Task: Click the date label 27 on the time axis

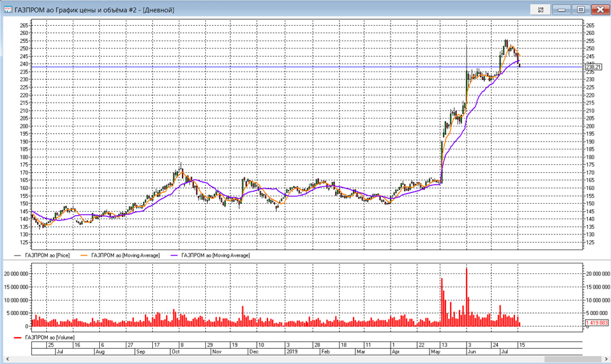Action: 130,345
